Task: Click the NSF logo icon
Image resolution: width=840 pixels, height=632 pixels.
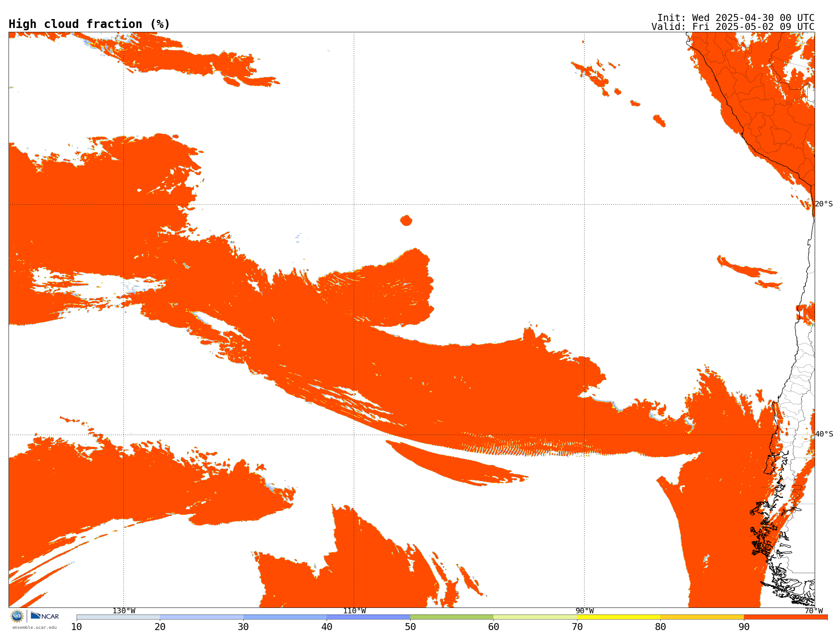Action: (17, 616)
